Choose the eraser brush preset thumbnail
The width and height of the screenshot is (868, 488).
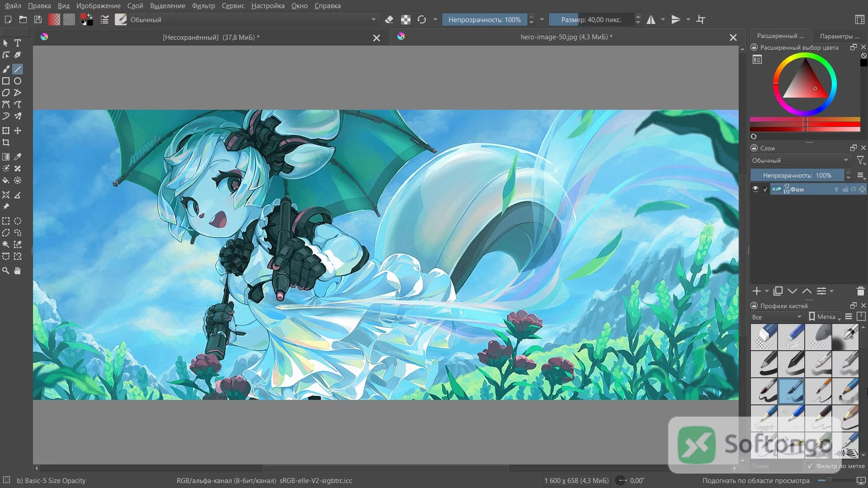tap(764, 337)
